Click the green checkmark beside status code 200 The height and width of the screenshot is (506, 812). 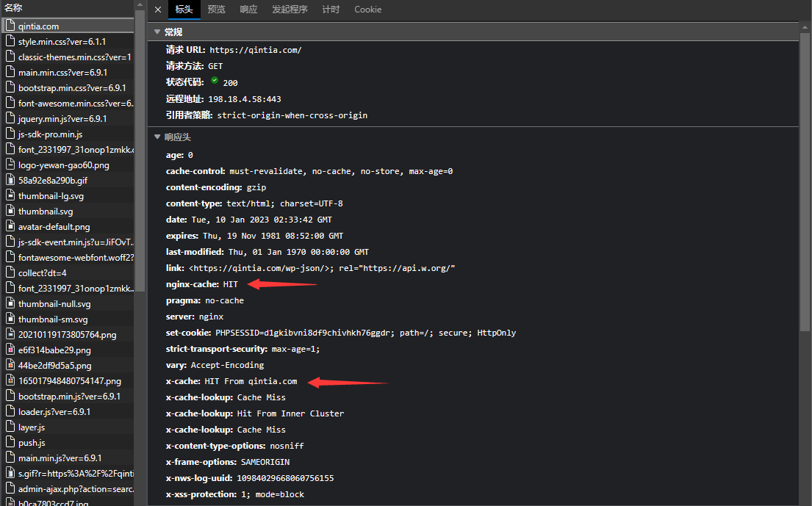click(215, 82)
